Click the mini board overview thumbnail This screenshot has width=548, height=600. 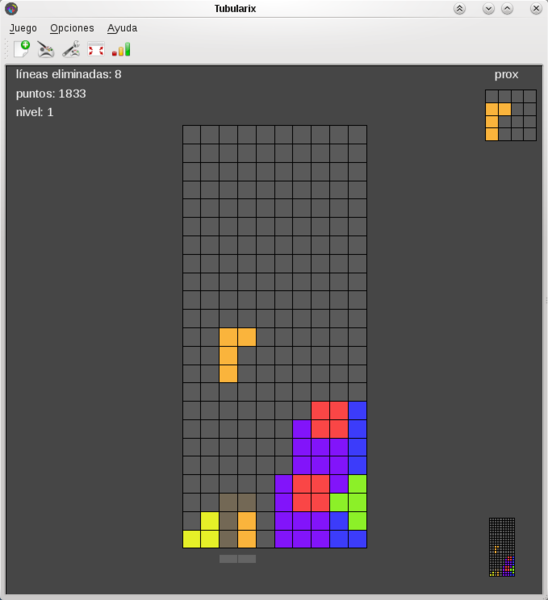[x=502, y=547]
